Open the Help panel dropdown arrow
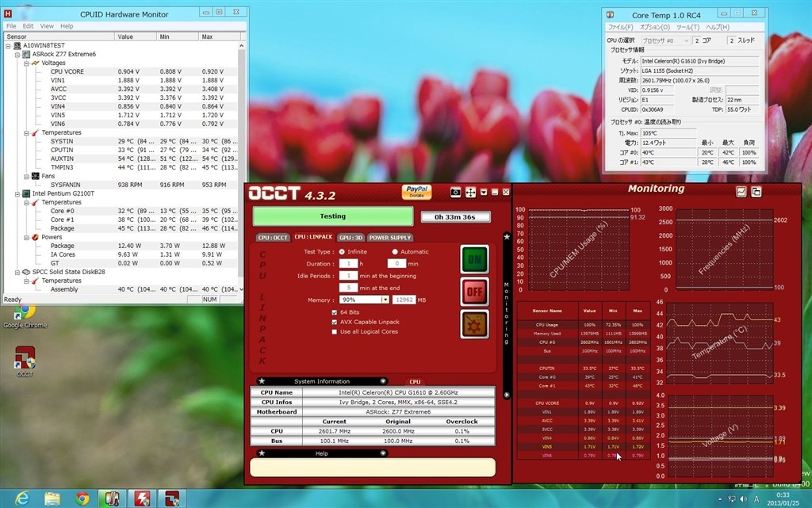Viewport: 812px width, 508px height. (x=383, y=453)
